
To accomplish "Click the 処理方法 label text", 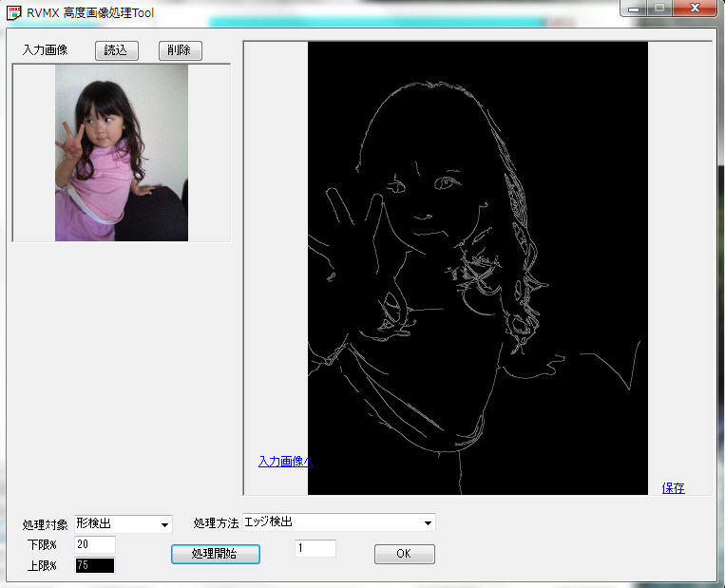I will click(x=216, y=523).
